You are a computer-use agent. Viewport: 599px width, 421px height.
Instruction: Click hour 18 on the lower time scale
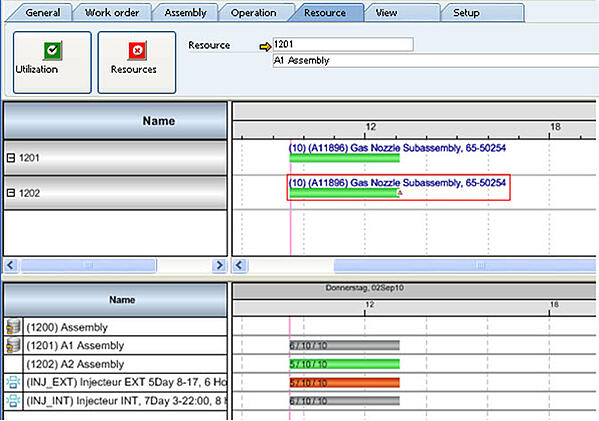point(554,304)
